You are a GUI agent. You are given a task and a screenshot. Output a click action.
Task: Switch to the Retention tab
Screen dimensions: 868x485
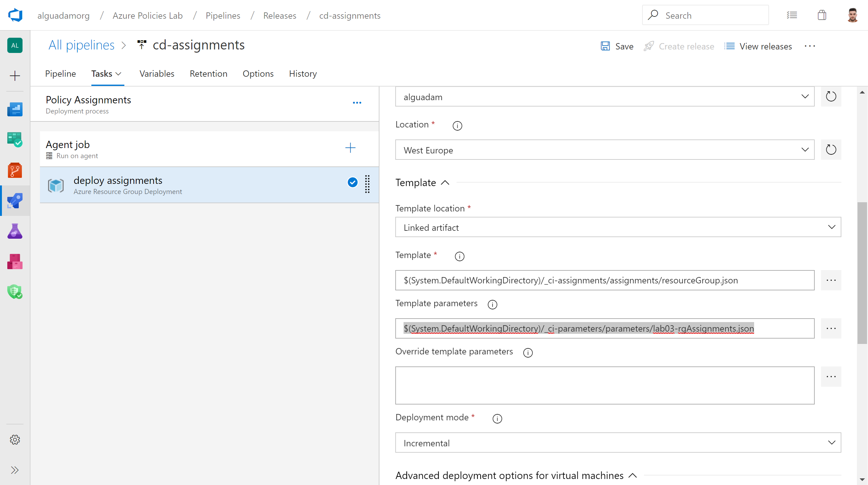(208, 74)
